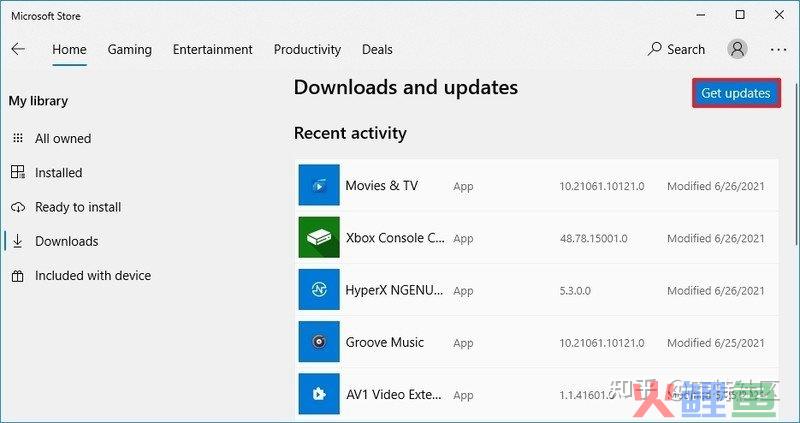This screenshot has width=800, height=423.
Task: Open the Groove Music app tile icon
Action: pyautogui.click(x=319, y=341)
